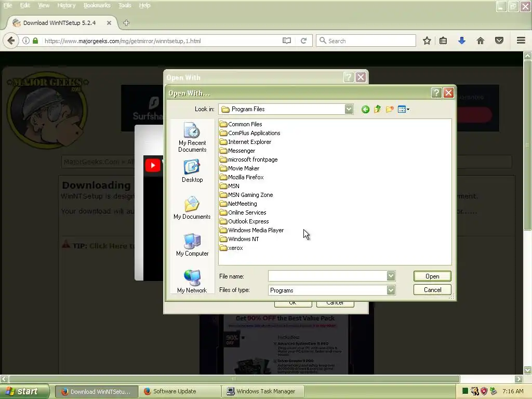Screen dimensions: 532x399
Task: Click the green Back arrow in dialog
Action: tap(365, 109)
